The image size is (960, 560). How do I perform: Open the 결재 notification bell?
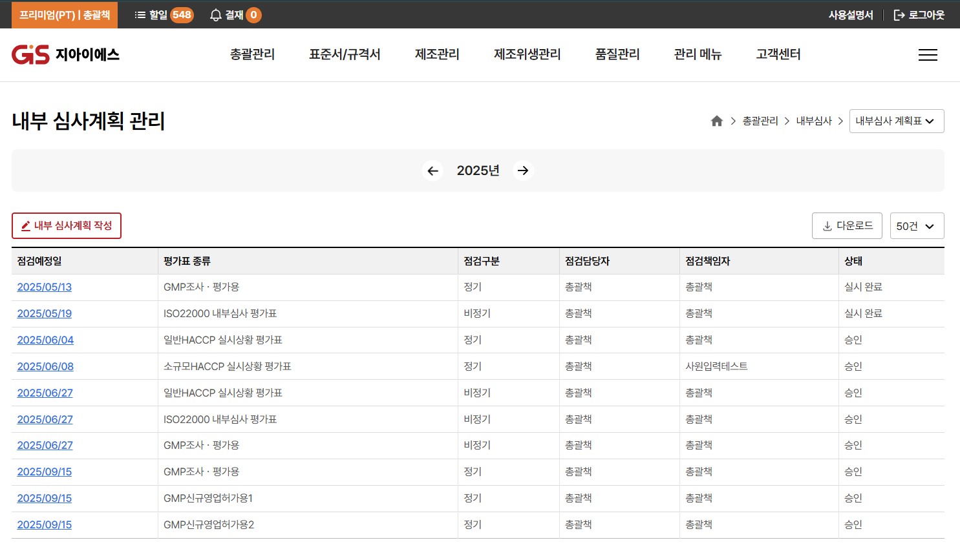click(x=235, y=15)
